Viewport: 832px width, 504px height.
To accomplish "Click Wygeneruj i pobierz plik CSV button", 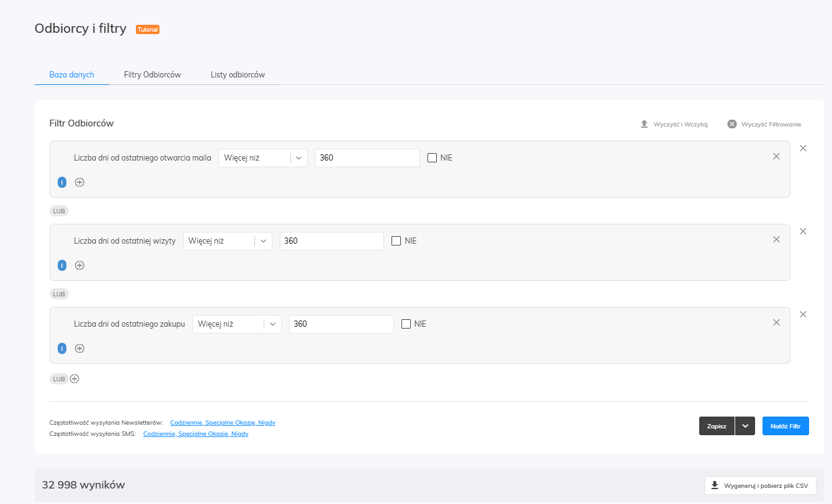I will click(x=761, y=485).
